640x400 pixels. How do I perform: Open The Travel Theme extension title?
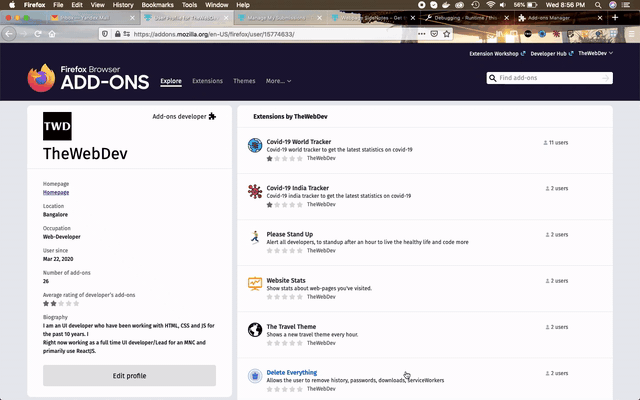click(291, 326)
